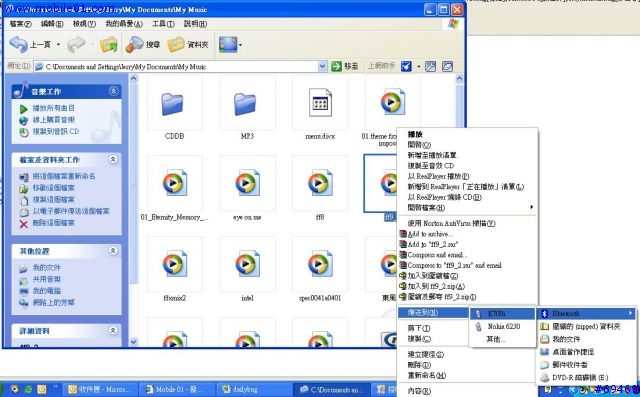640x397 pixels.
Task: Click the Norton toolbar checkmark icon
Action: click(406, 66)
